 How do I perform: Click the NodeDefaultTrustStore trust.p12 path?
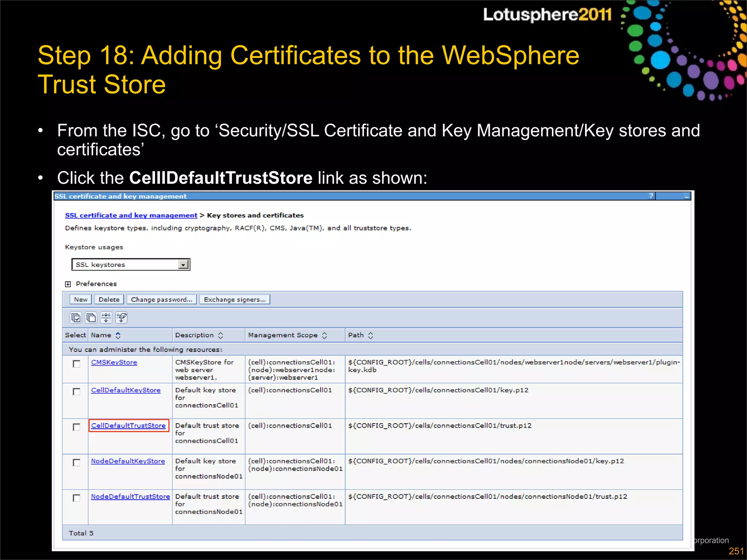pos(488,497)
